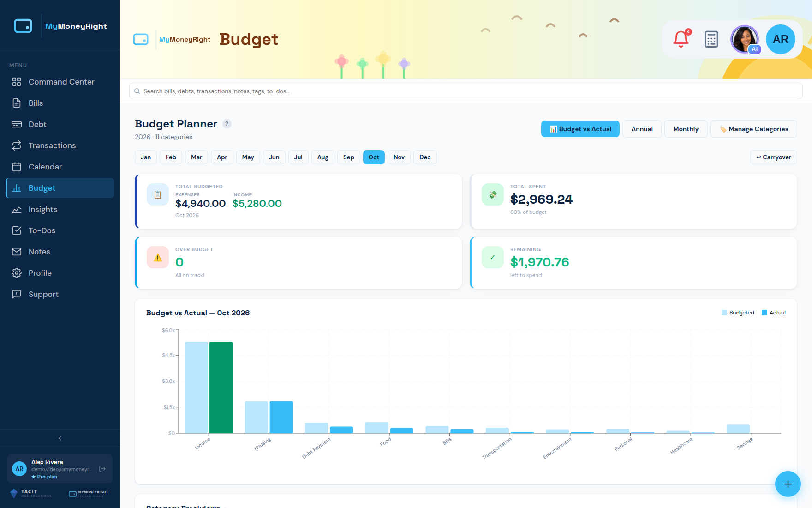Select the Jan month tab
This screenshot has width=812, height=508.
click(x=146, y=157)
